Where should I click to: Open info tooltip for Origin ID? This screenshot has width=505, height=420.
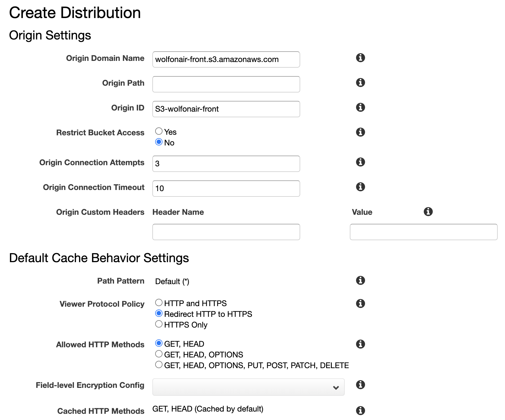pyautogui.click(x=360, y=107)
